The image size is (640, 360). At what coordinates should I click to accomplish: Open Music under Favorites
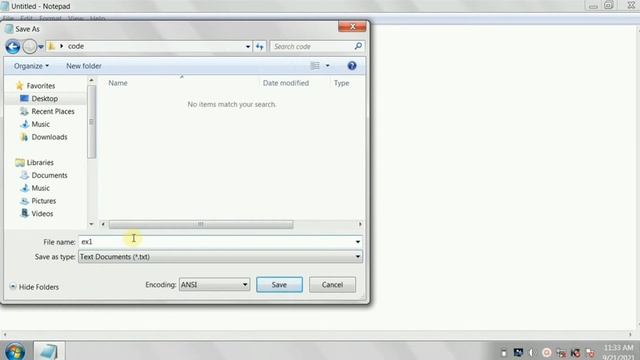click(40, 124)
